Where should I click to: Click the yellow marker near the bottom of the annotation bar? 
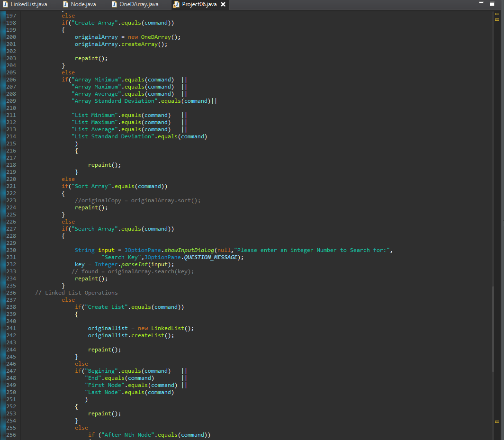click(x=496, y=421)
